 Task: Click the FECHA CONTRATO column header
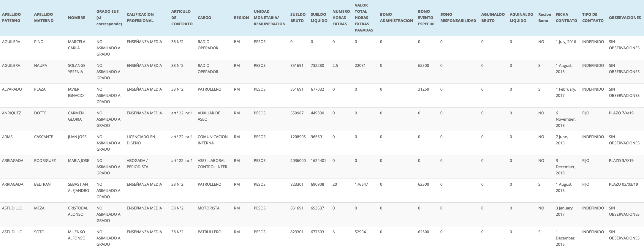tap(567, 18)
